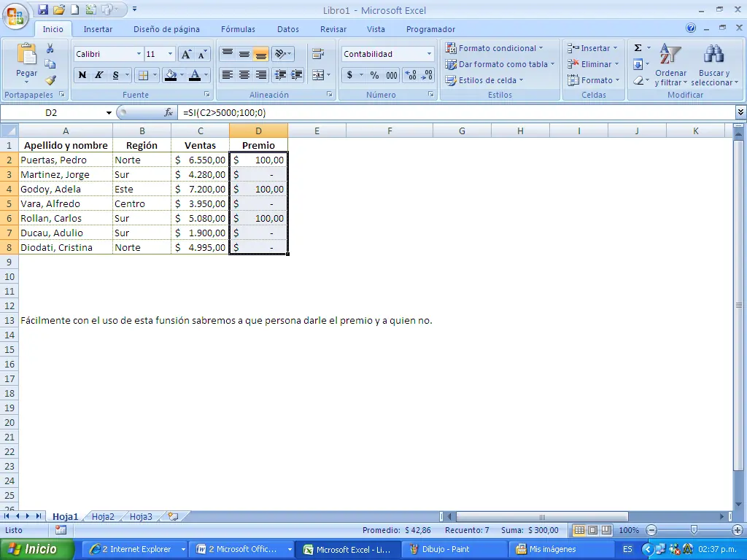Switch to sheet Hoja2
Screen dimensions: 747x560
(x=103, y=516)
